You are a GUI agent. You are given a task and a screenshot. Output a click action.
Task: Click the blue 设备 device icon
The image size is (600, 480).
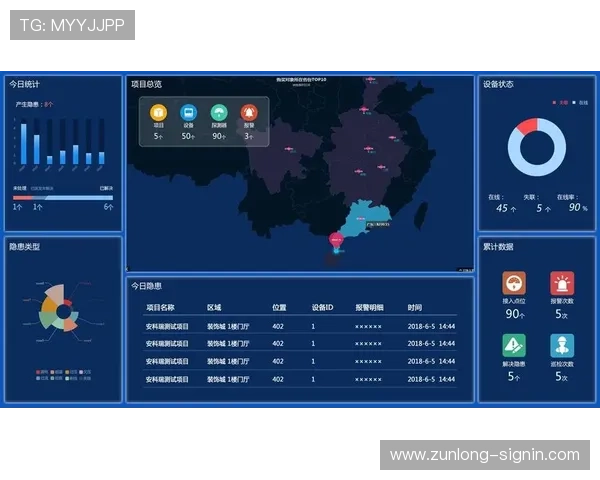pyautogui.click(x=188, y=113)
